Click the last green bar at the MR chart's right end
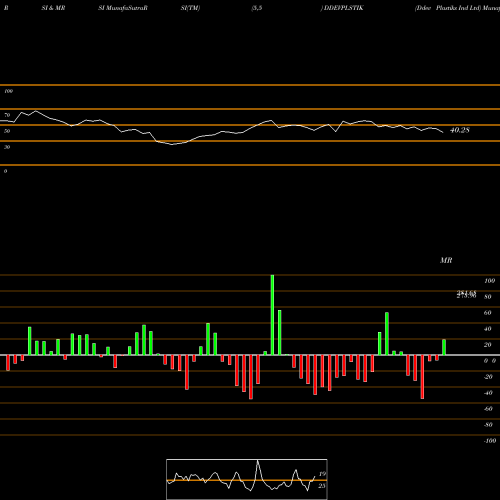Image resolution: width=500 pixels, height=500 pixels. [x=444, y=347]
